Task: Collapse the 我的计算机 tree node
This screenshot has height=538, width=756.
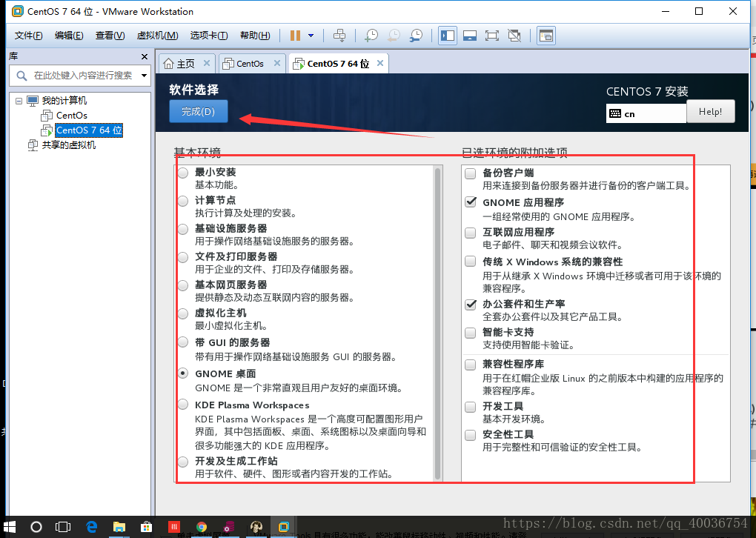Action: [19, 101]
